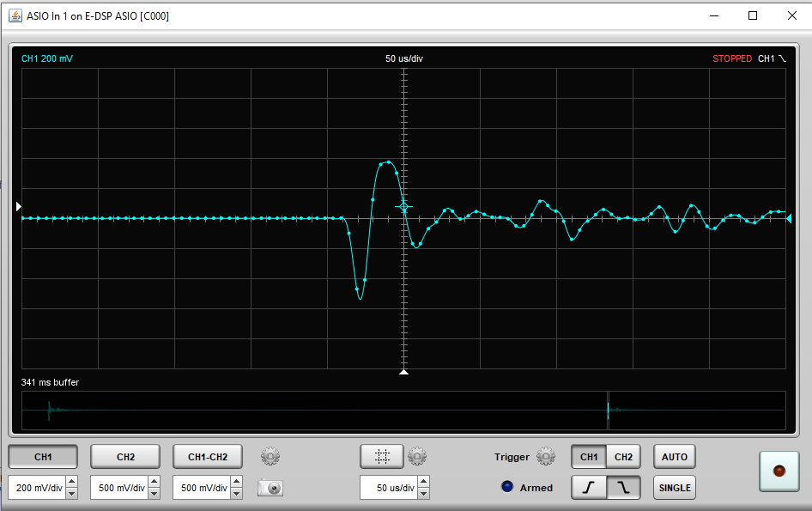Select the falling edge trigger slope
This screenshot has width=812, height=511.
click(623, 488)
